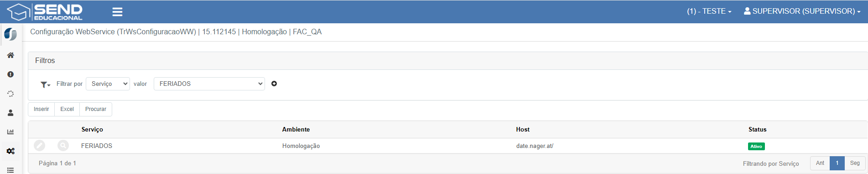View FERIADOS details with magnifier icon

(63, 146)
